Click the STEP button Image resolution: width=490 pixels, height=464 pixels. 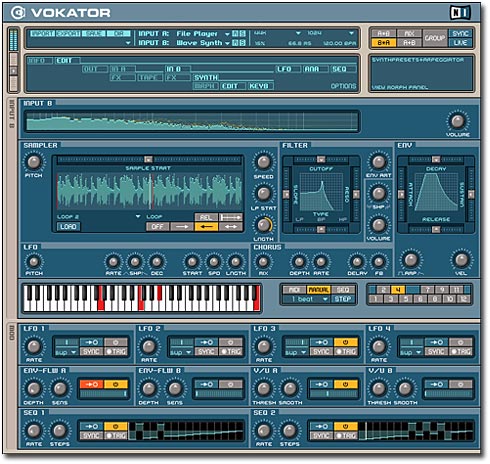(343, 299)
